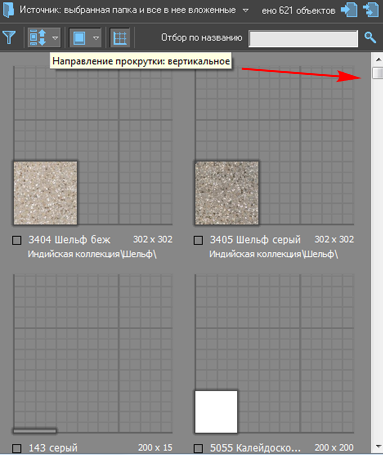Screen dimensions: 383x455
Task: Click the magnifier search icon
Action: coord(370,38)
